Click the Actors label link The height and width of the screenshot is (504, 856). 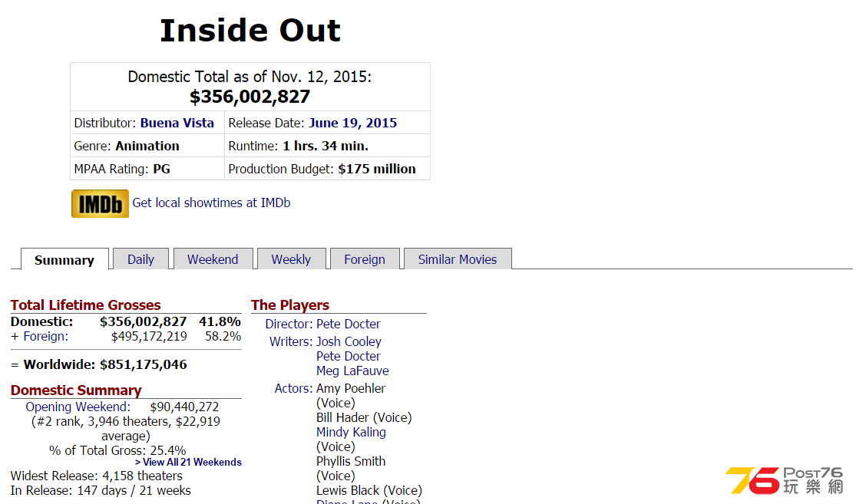pos(294,388)
